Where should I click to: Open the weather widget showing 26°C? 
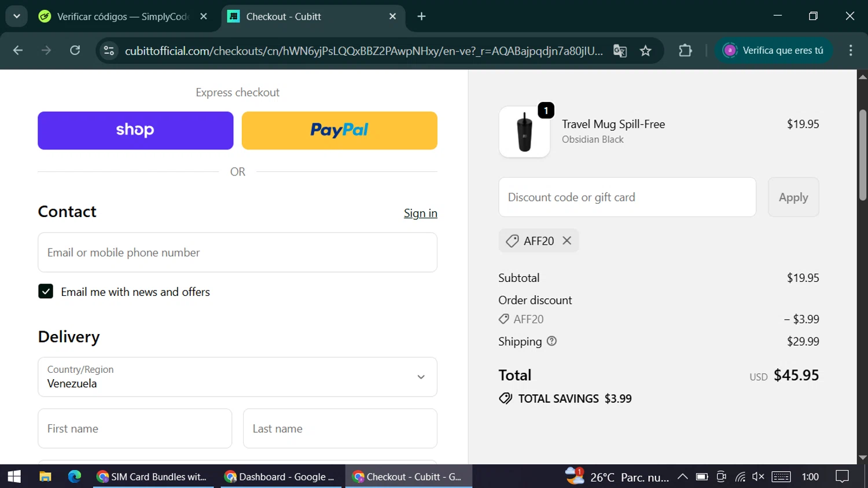click(x=617, y=477)
